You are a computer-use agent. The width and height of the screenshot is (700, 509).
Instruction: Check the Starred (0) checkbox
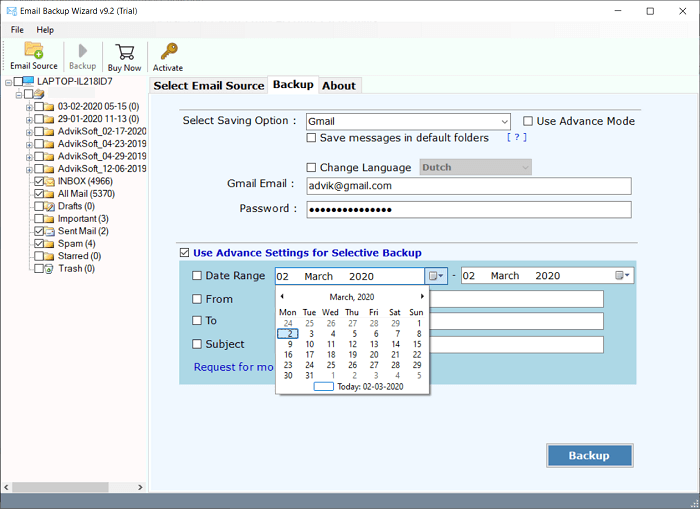pos(39,256)
